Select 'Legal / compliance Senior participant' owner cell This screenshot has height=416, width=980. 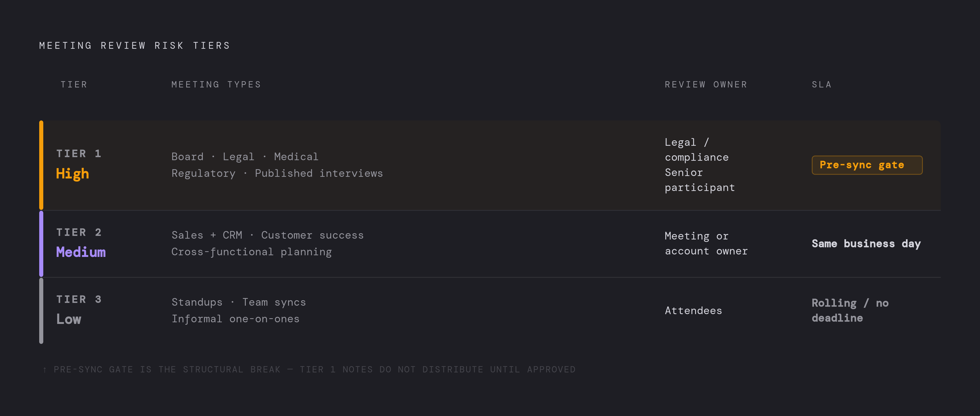click(x=700, y=165)
